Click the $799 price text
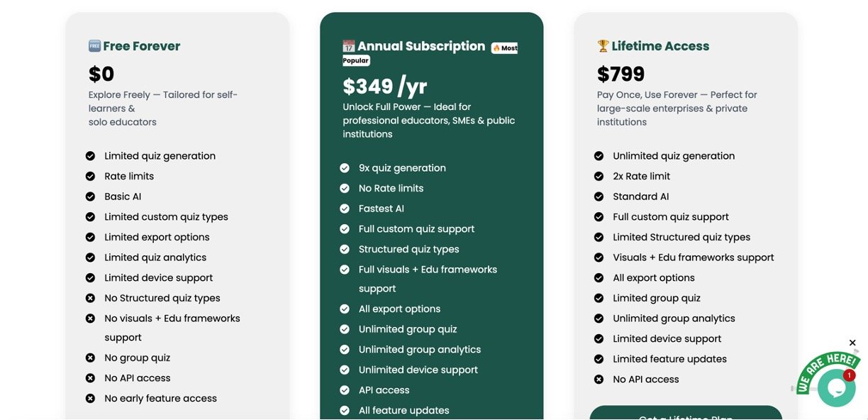This screenshot has height=420, width=868. (621, 74)
